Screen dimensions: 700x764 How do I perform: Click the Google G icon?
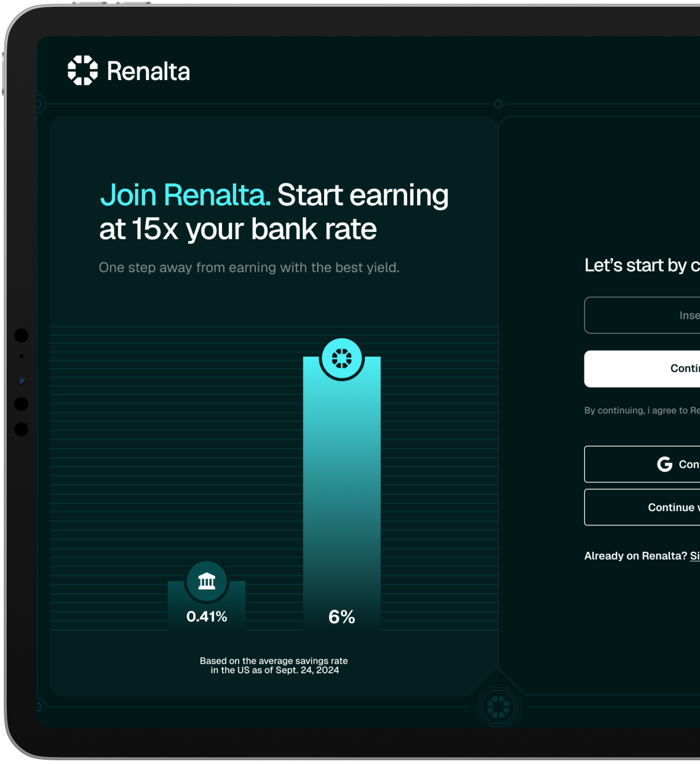click(x=664, y=464)
